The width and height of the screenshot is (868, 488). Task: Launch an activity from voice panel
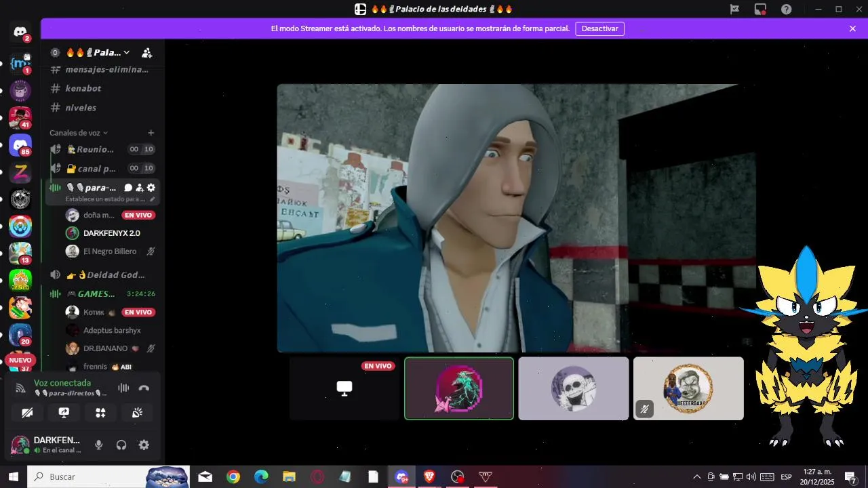pos(100,413)
